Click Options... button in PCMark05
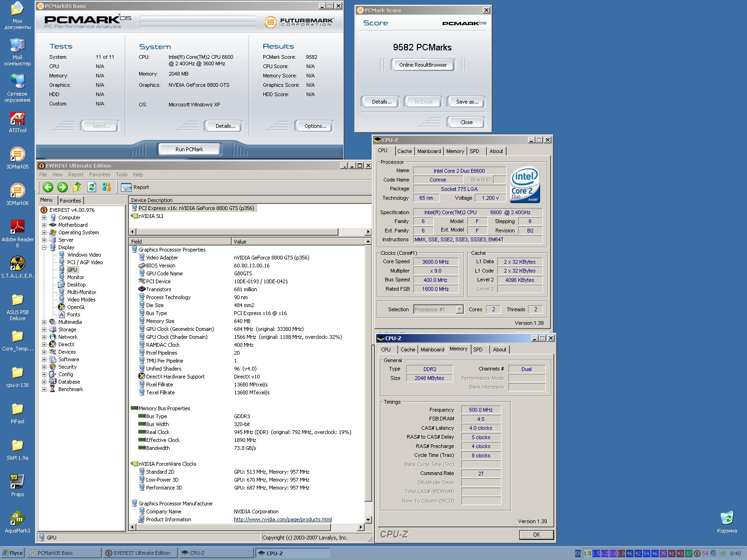 pyautogui.click(x=315, y=126)
